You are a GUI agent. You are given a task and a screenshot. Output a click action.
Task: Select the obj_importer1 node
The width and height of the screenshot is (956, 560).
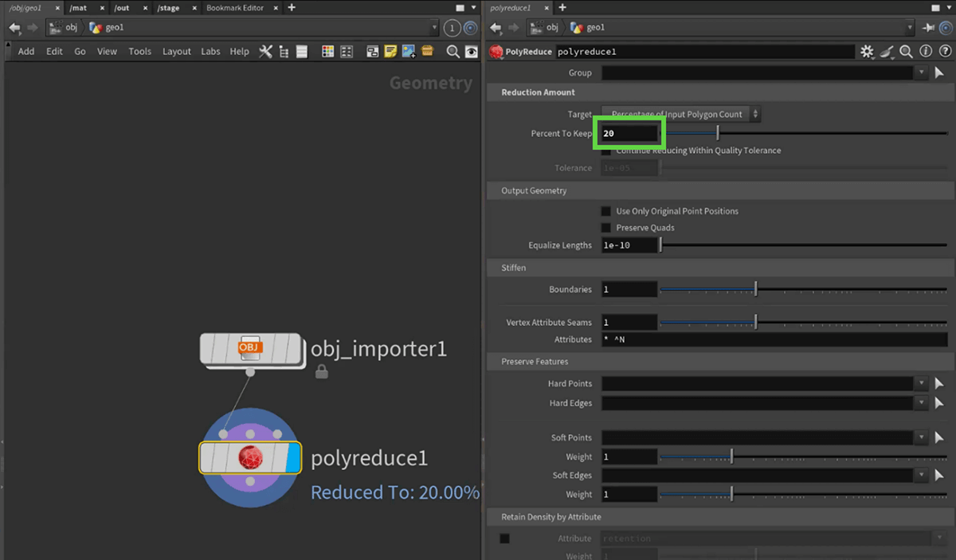[251, 348]
